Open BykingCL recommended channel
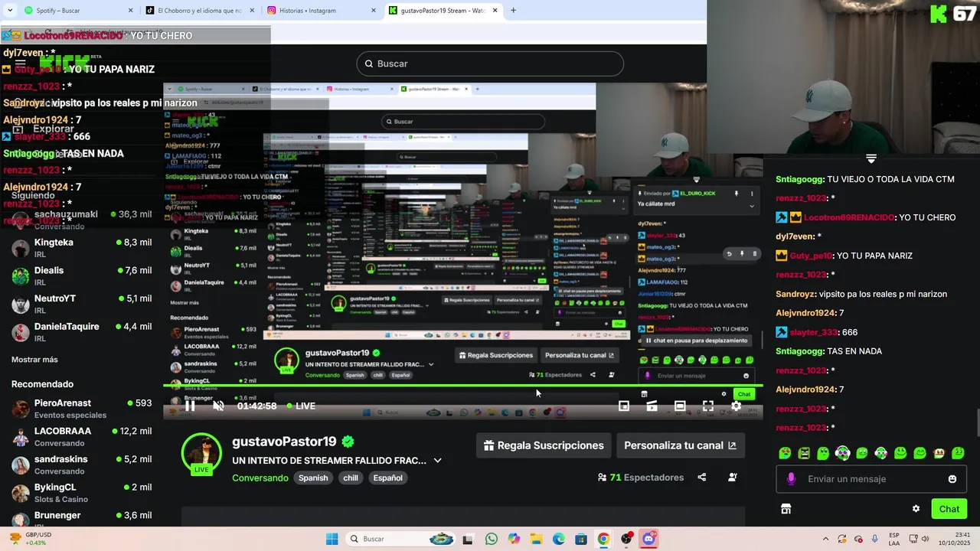 81,493
